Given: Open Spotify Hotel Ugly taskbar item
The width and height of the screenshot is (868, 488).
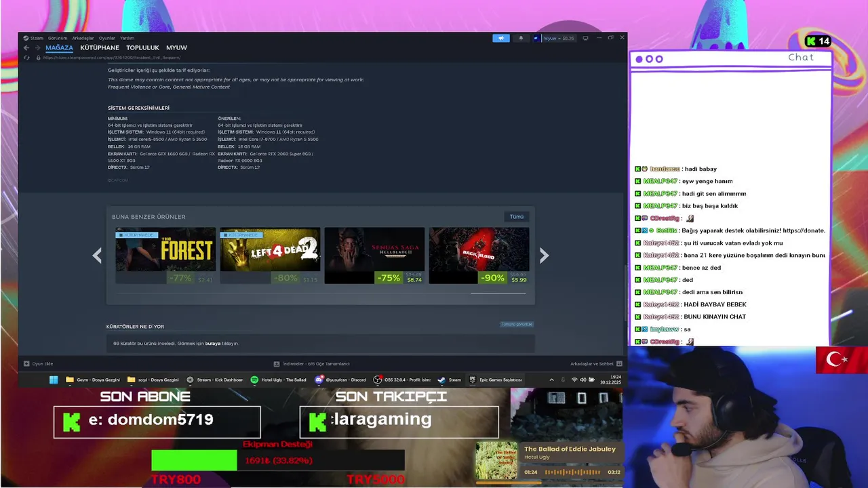Looking at the screenshot, I should pyautogui.click(x=279, y=380).
